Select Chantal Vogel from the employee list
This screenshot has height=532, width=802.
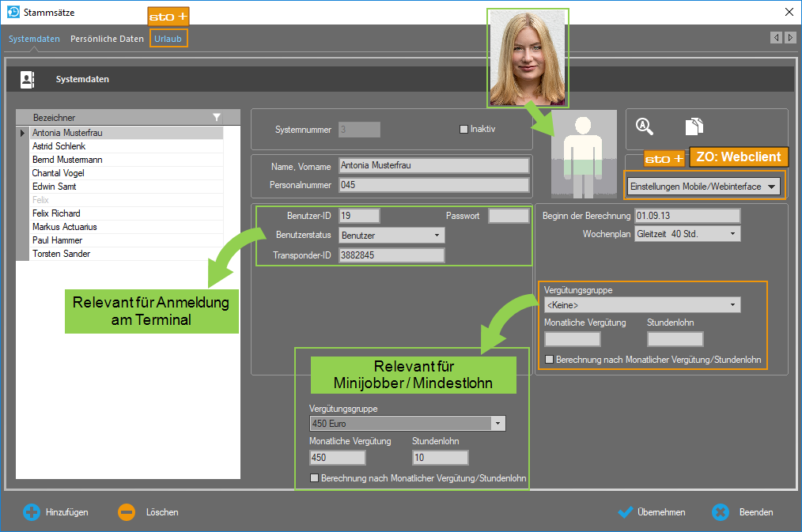coord(58,173)
